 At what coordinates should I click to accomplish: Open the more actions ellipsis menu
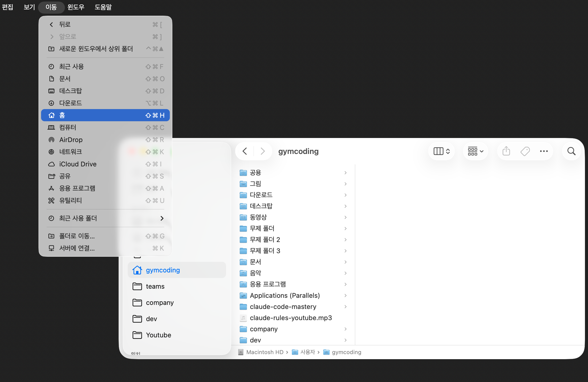coord(544,151)
